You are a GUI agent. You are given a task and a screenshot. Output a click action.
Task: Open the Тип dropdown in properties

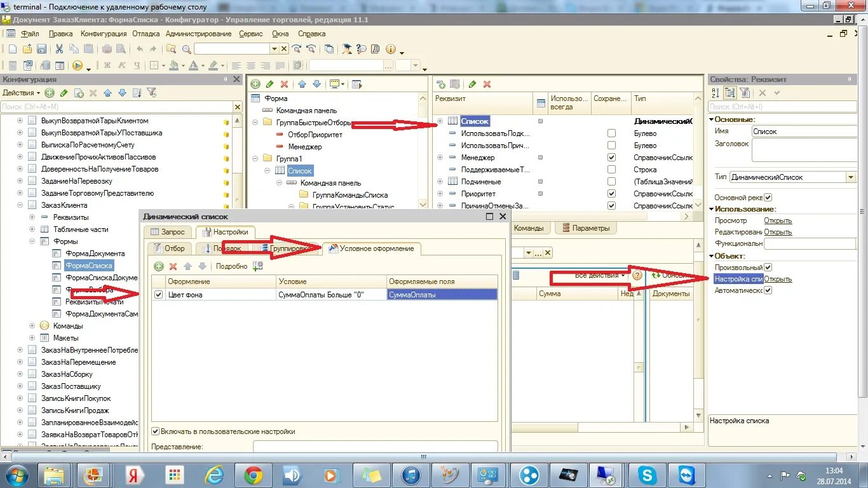851,177
